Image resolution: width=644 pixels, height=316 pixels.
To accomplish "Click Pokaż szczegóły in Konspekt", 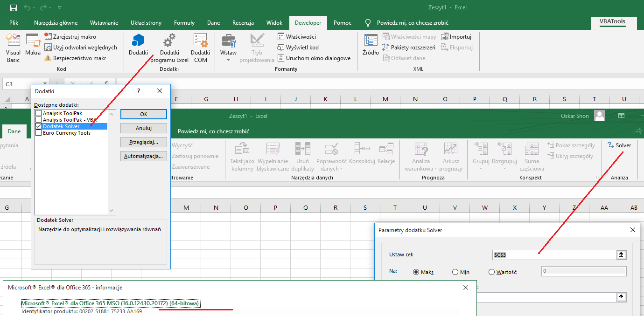I will (x=571, y=145).
